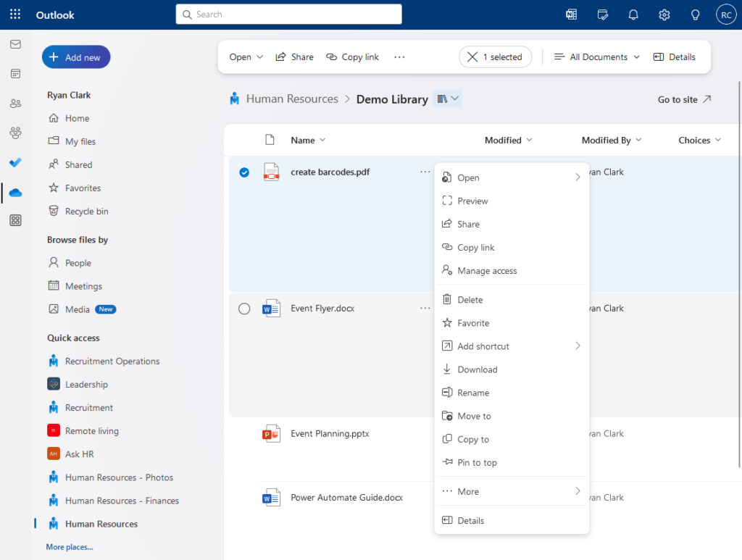
Task: Open Modified By column dropdown
Action: click(x=638, y=140)
